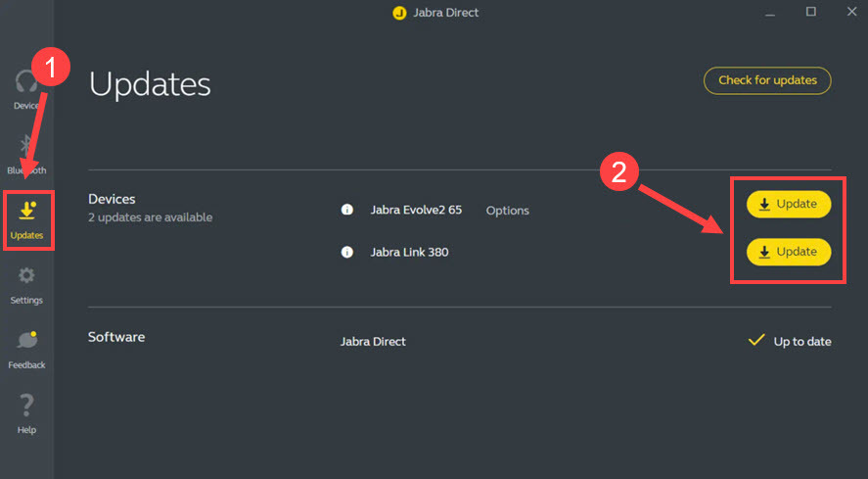Click the Check for updates button
Viewport: 868px width, 479px height.
pos(767,80)
